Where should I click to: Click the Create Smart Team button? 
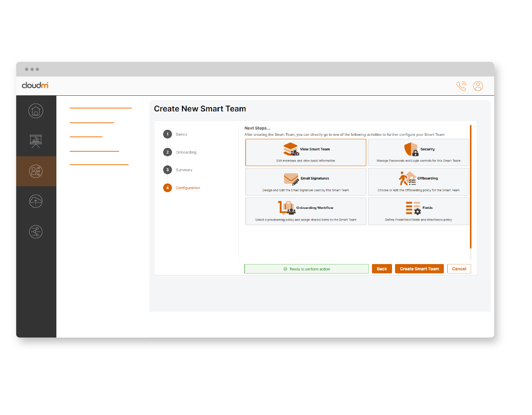coord(419,269)
